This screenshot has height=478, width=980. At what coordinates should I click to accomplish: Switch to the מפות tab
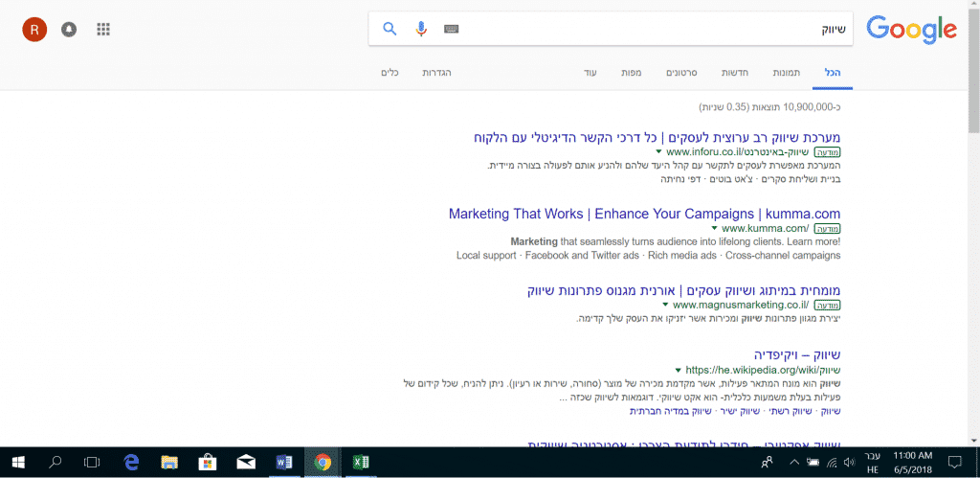631,73
